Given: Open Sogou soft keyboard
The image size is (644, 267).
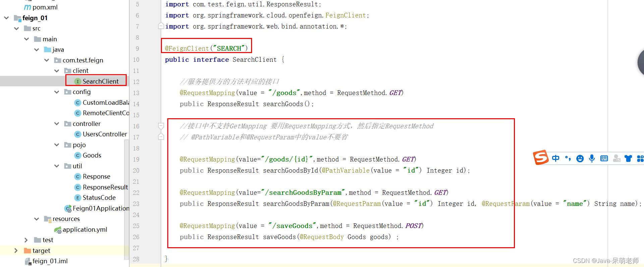Looking at the screenshot, I should click(x=604, y=158).
